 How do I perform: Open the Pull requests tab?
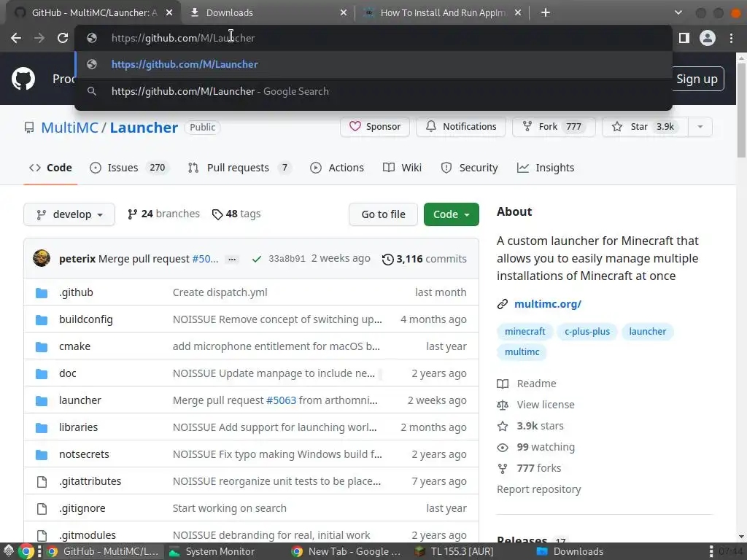tap(240, 168)
